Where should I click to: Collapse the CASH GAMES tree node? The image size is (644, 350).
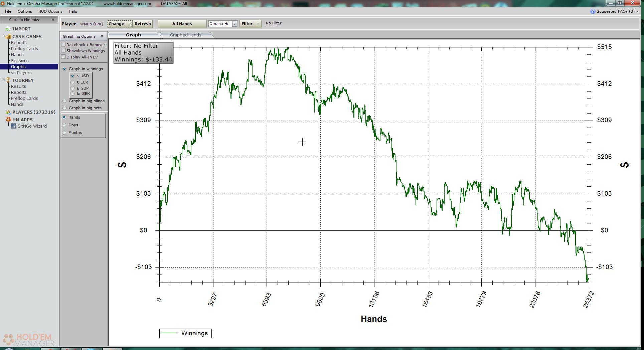3,36
